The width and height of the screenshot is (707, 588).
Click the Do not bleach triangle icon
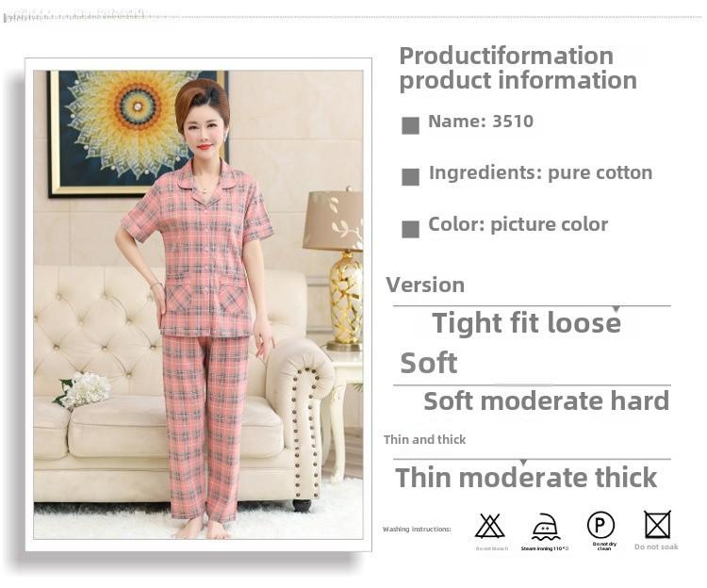pyautogui.click(x=489, y=526)
